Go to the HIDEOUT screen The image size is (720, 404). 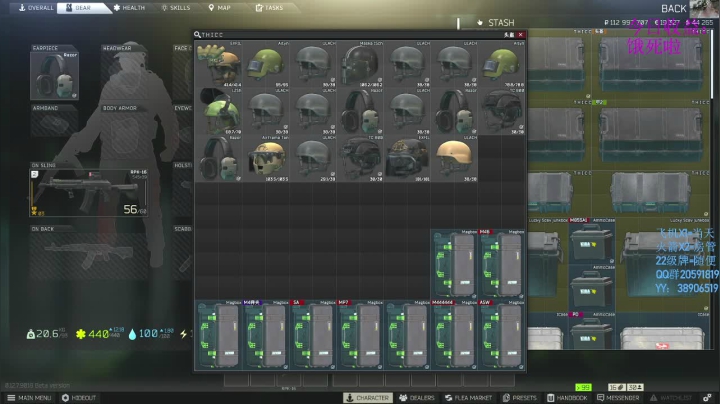point(79,398)
